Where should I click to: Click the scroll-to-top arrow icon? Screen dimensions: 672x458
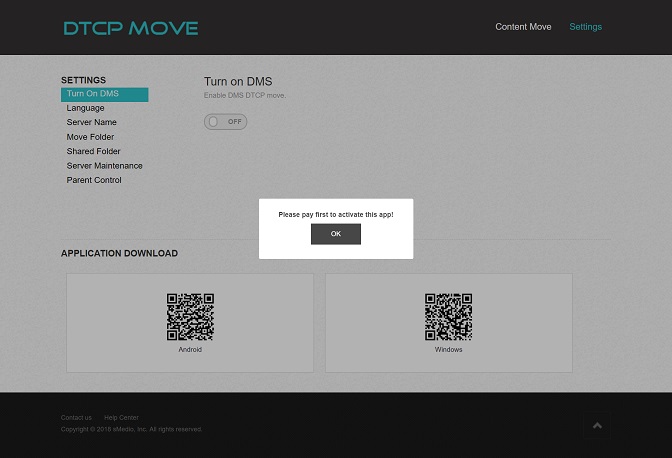coord(597,426)
